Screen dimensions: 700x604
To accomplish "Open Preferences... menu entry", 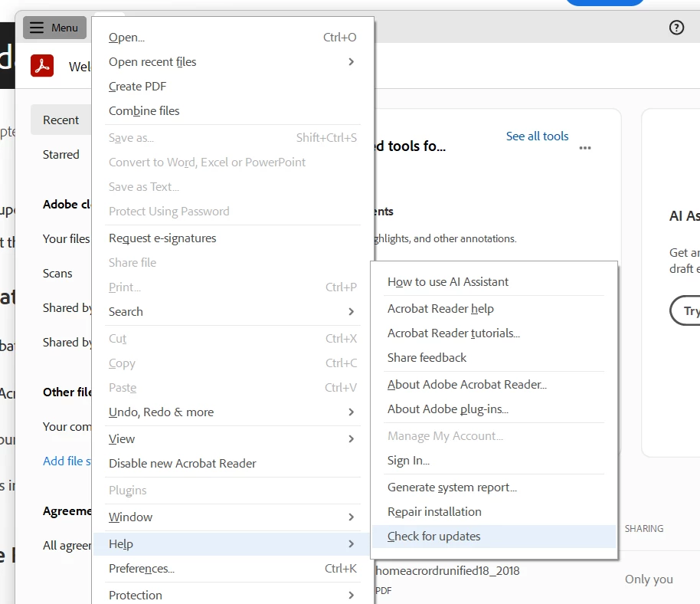I will [233, 569].
